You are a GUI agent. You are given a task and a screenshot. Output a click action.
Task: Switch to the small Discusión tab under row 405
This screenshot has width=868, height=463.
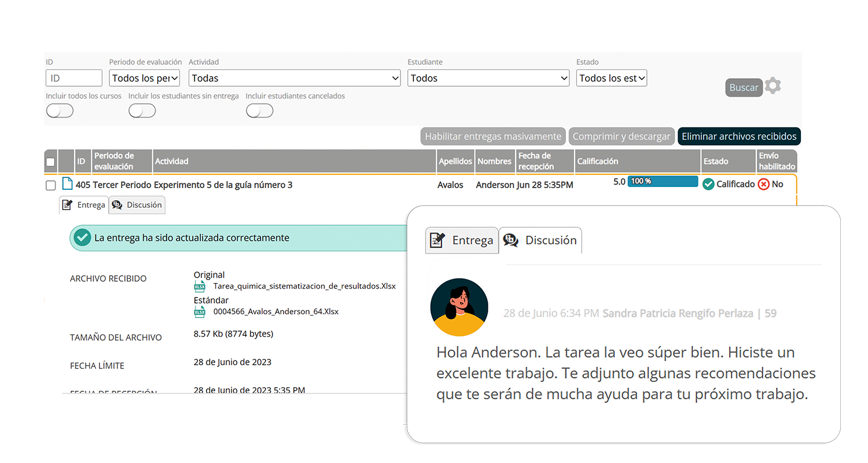(137, 205)
